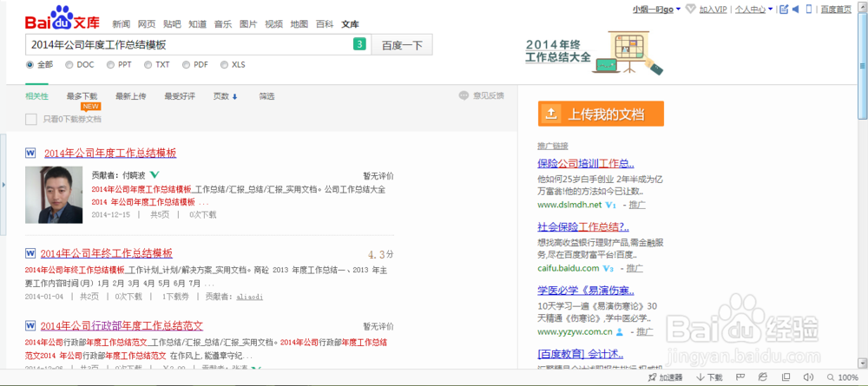Click the overlapping windows icon in status bar
The height and width of the screenshot is (386, 868).
(x=786, y=376)
